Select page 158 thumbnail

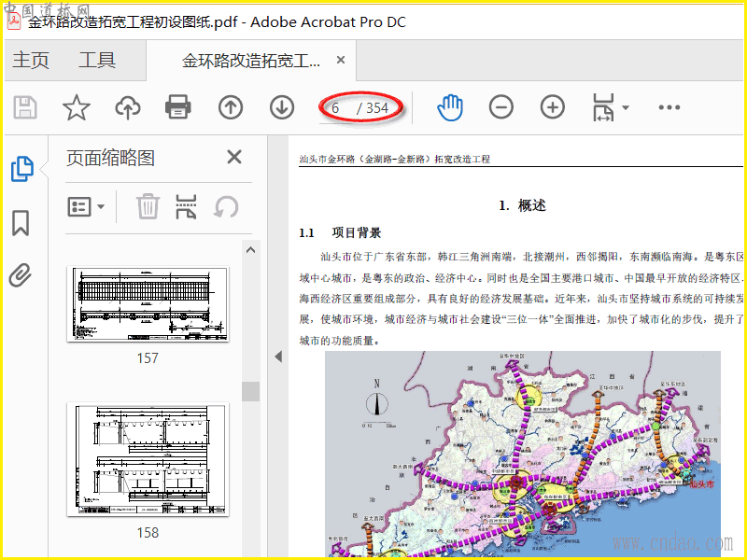[x=148, y=459]
